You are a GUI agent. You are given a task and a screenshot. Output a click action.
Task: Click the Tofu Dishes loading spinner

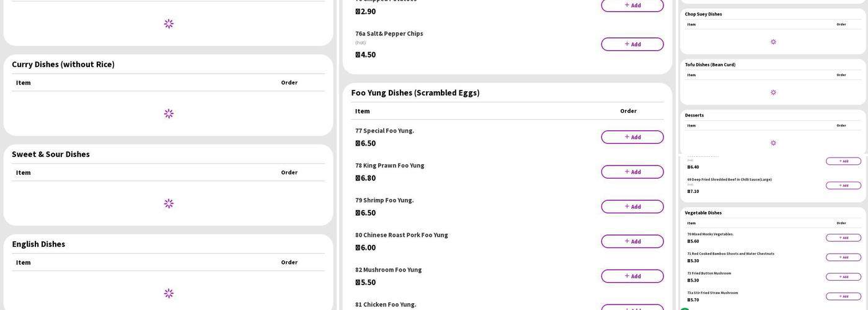[773, 92]
